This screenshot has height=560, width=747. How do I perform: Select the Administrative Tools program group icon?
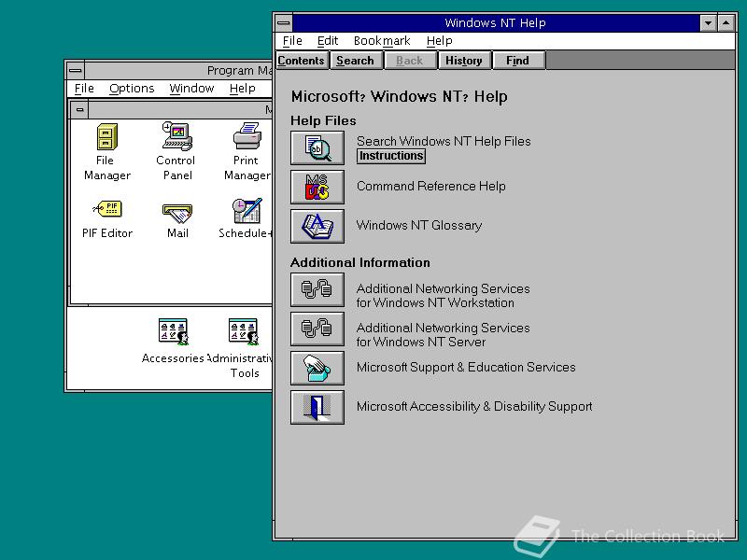[x=244, y=331]
